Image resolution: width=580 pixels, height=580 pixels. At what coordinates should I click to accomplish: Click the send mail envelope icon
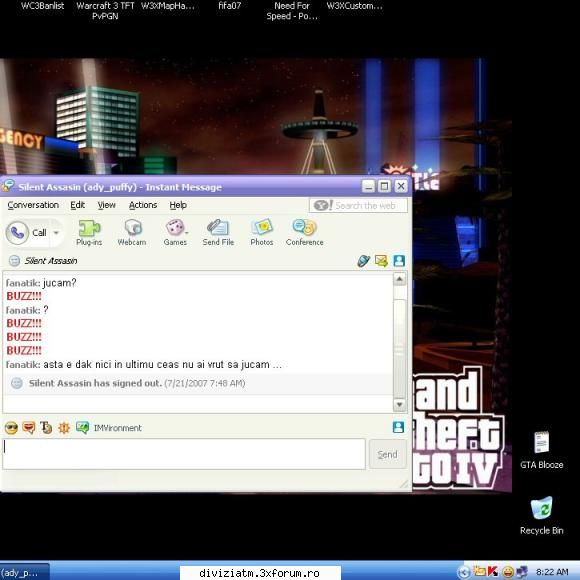[x=381, y=261]
